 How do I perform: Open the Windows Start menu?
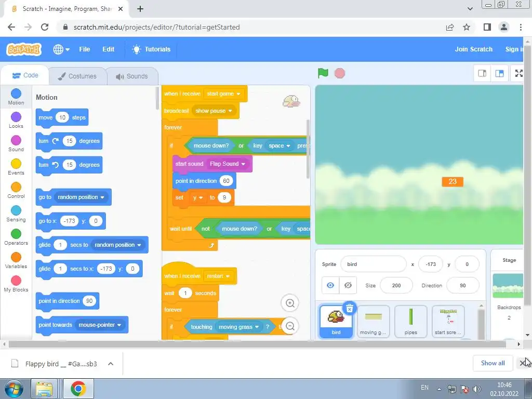14,389
